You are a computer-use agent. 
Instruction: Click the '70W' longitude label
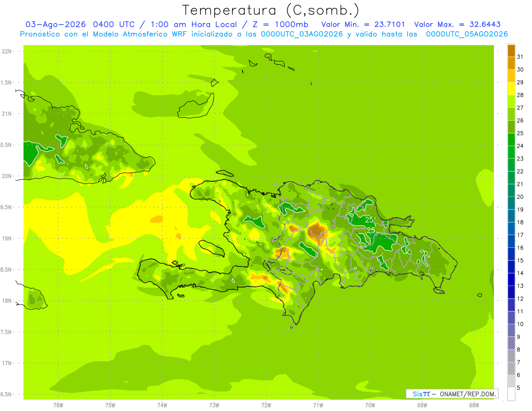[x=370, y=405]
